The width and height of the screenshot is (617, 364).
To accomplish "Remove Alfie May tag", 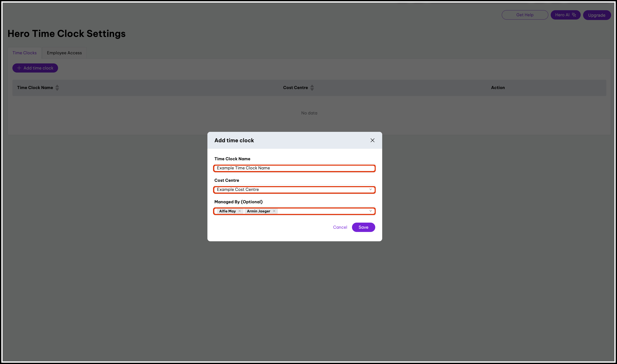I will point(240,211).
